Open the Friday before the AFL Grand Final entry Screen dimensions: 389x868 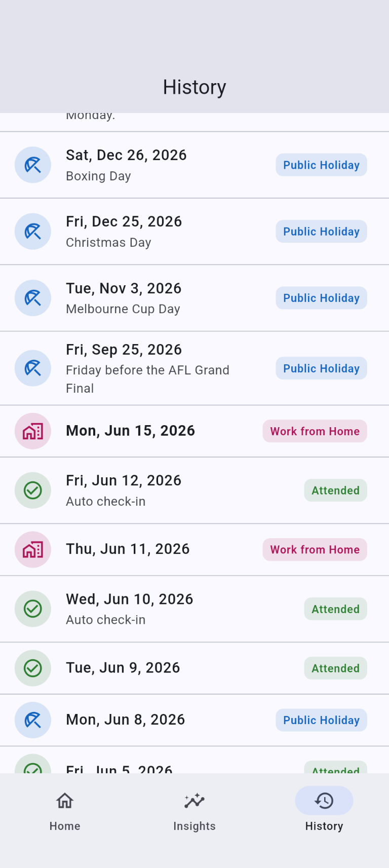click(x=194, y=368)
